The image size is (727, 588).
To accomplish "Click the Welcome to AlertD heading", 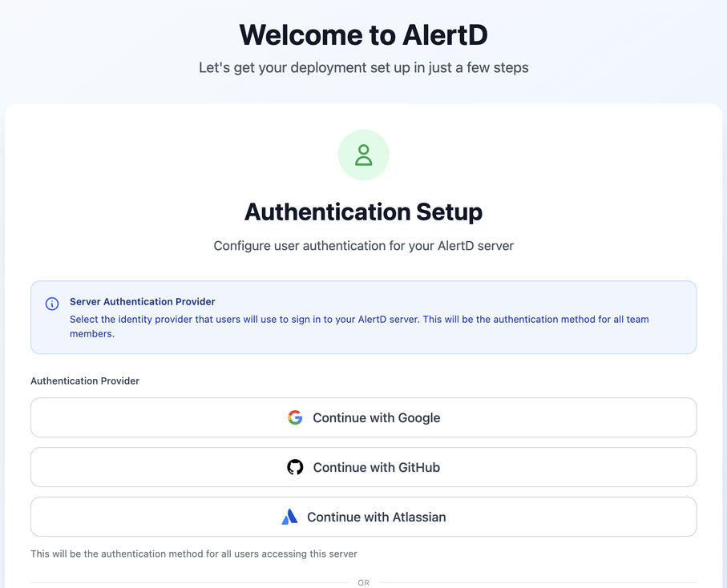I will click(x=364, y=34).
